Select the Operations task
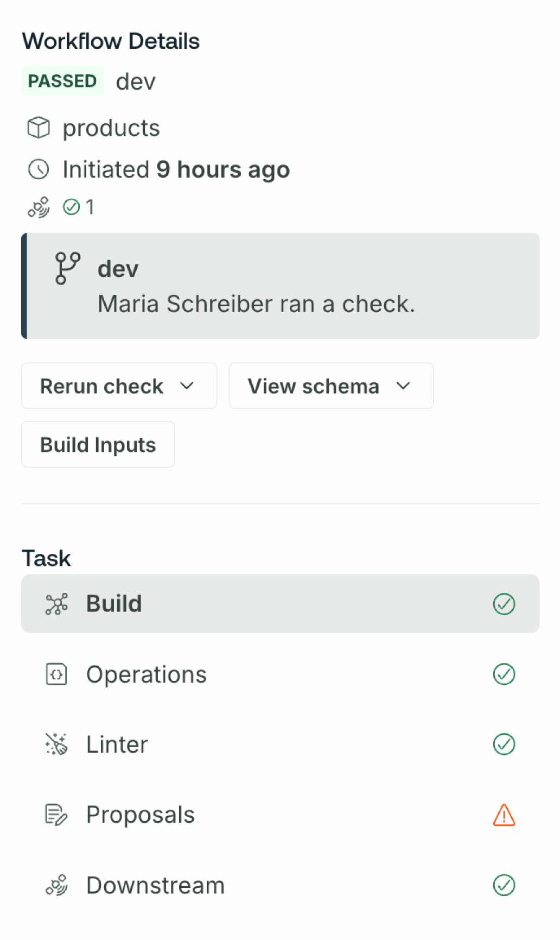This screenshot has height=940, width=560. (x=281, y=674)
